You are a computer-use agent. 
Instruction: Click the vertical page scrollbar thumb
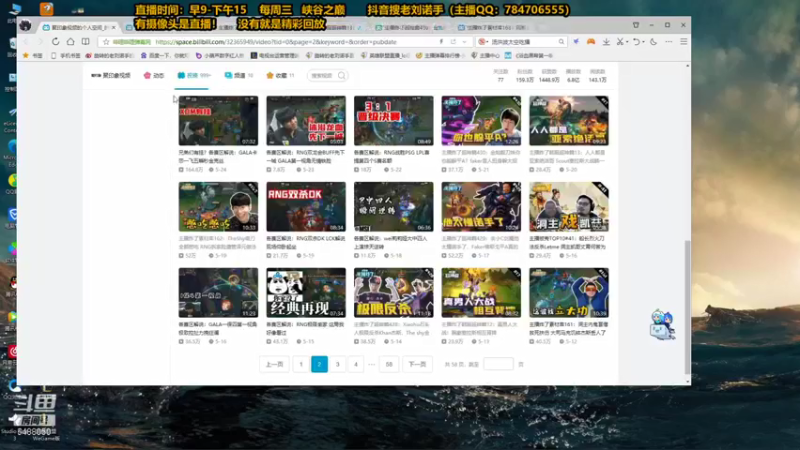(687, 307)
